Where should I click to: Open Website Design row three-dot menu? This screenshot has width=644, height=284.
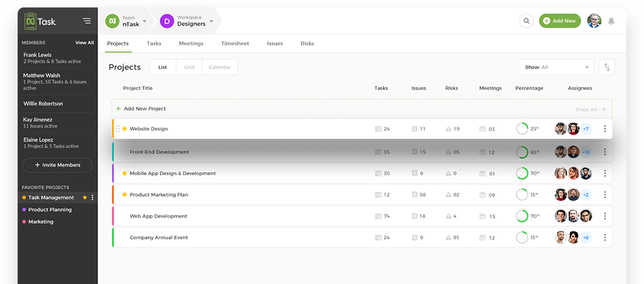pyautogui.click(x=605, y=128)
